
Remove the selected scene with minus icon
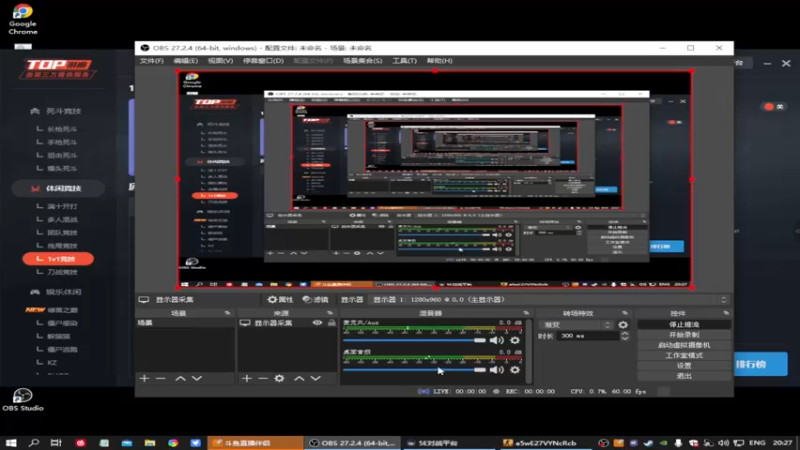click(x=161, y=378)
